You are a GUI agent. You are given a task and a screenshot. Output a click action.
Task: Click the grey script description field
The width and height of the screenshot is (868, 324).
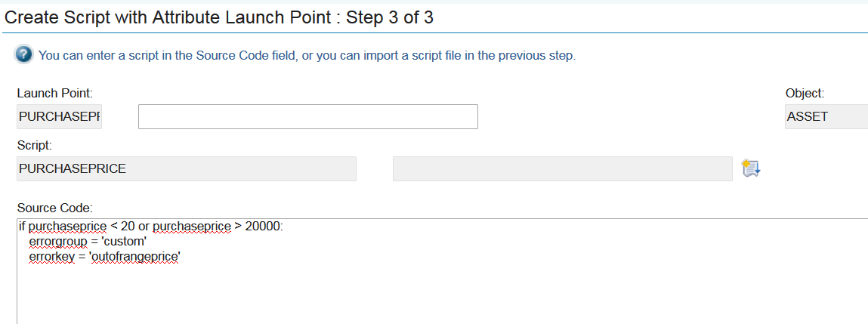tap(562, 169)
